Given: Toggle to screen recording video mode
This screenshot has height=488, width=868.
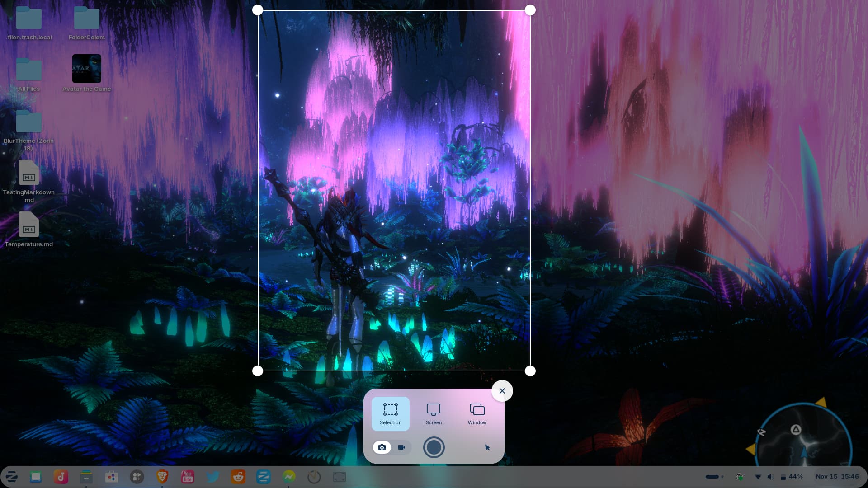Looking at the screenshot, I should pyautogui.click(x=401, y=447).
